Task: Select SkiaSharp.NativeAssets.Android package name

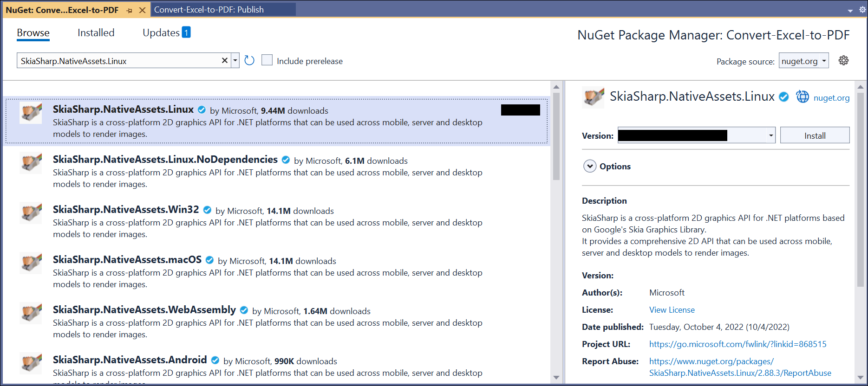Action: [x=130, y=360]
